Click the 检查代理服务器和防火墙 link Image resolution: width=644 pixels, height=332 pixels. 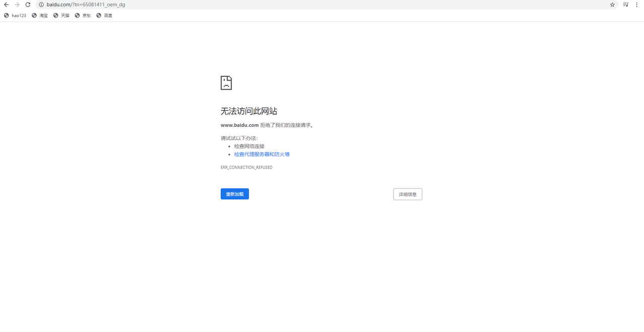(x=262, y=154)
